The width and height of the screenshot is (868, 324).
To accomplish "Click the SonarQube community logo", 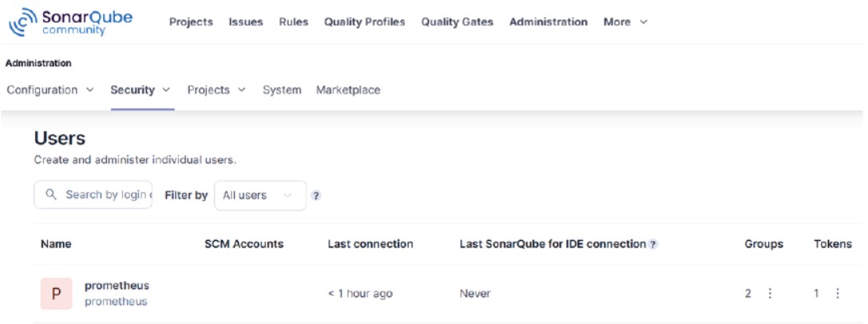I will click(x=70, y=22).
